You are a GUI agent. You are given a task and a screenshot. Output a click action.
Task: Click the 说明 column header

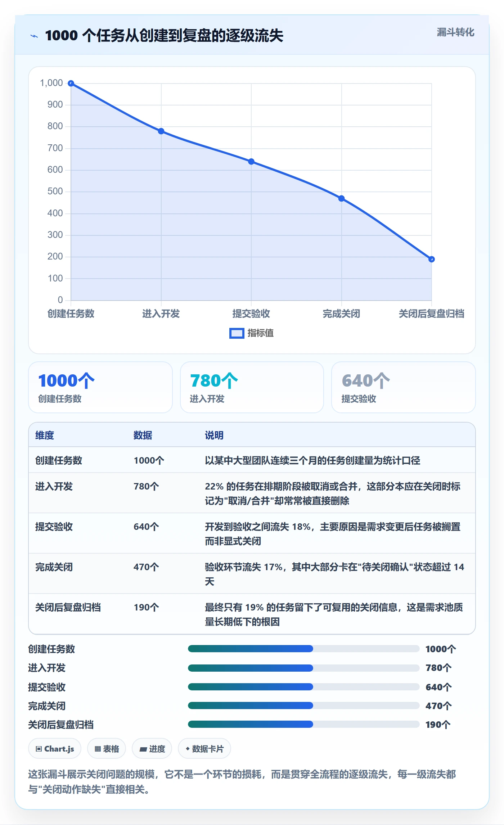coord(214,435)
